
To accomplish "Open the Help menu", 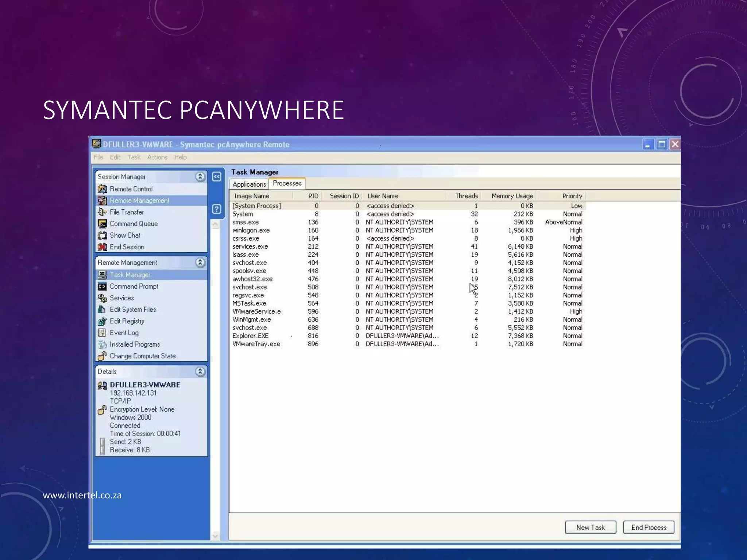I will tap(180, 157).
